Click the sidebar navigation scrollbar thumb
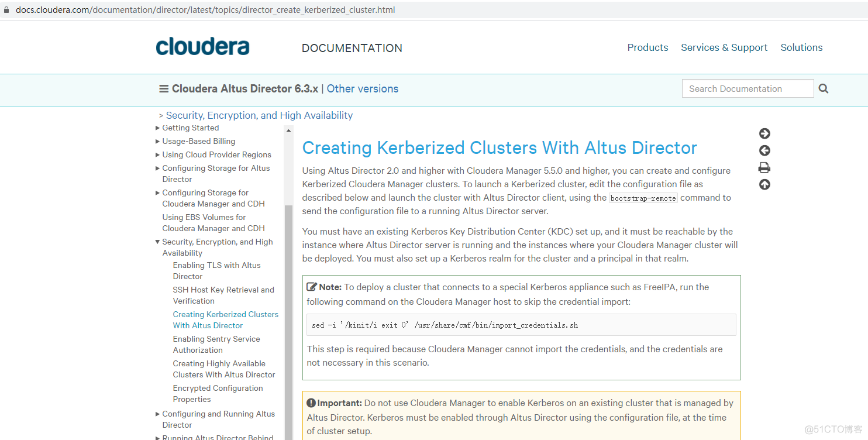868x440 pixels. point(288,322)
